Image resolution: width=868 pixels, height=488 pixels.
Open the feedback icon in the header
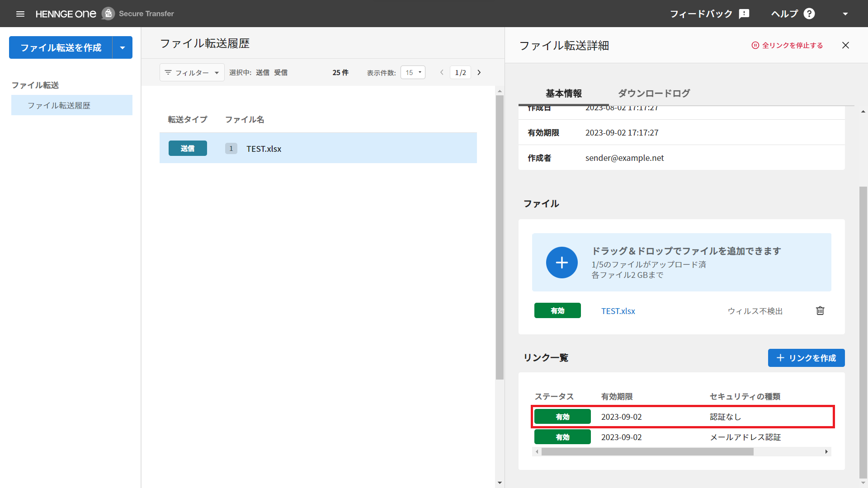pos(744,14)
